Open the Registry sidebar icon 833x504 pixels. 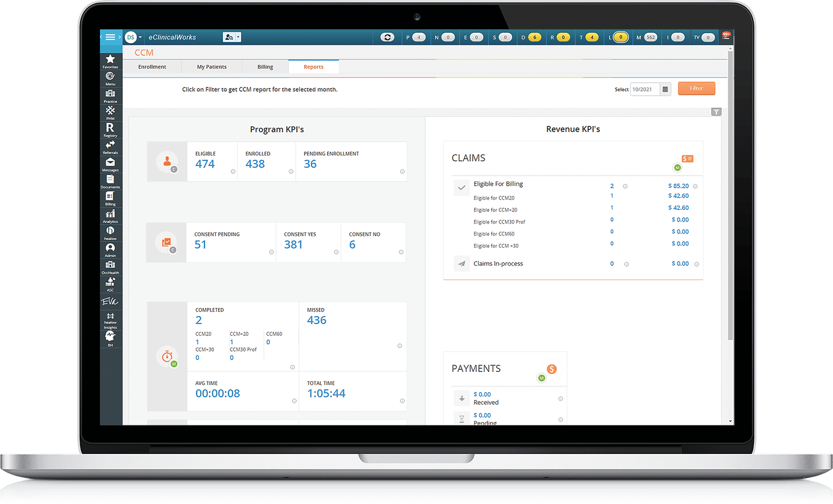tap(110, 130)
